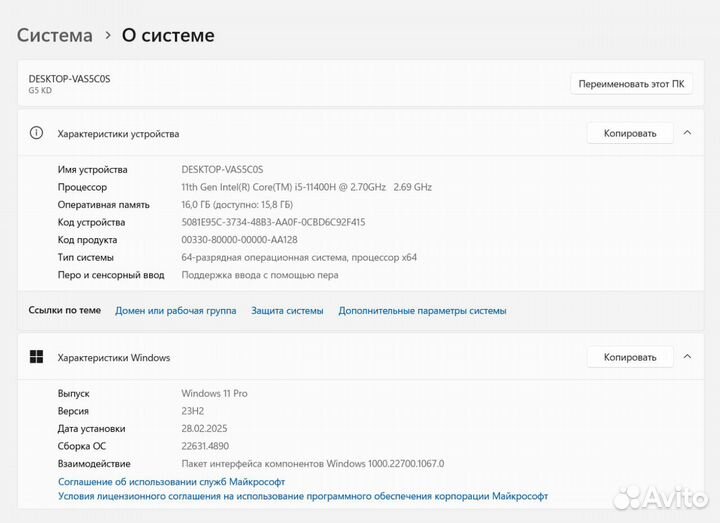Screen dimensions: 720x523
Task: Click the Выпуск label
Action: 73,394
